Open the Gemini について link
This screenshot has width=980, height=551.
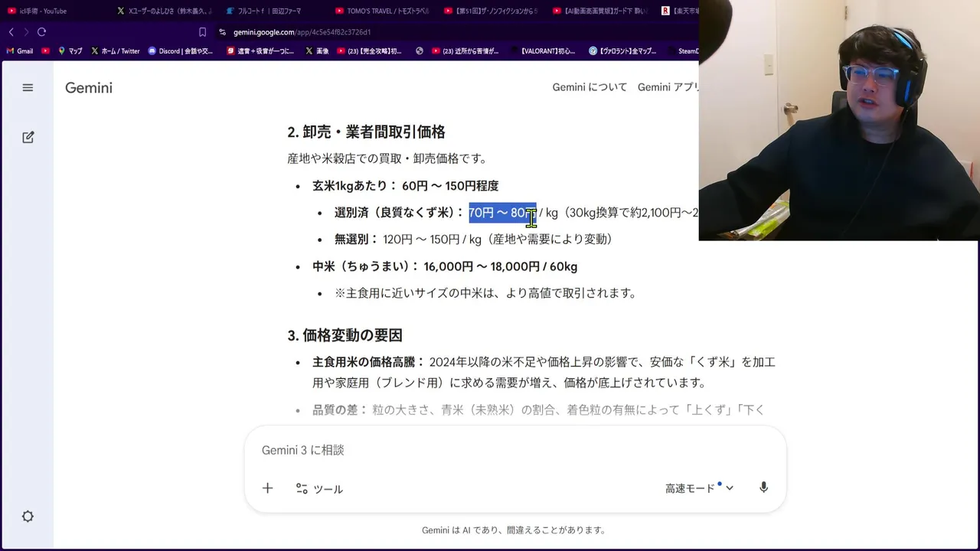(x=590, y=87)
